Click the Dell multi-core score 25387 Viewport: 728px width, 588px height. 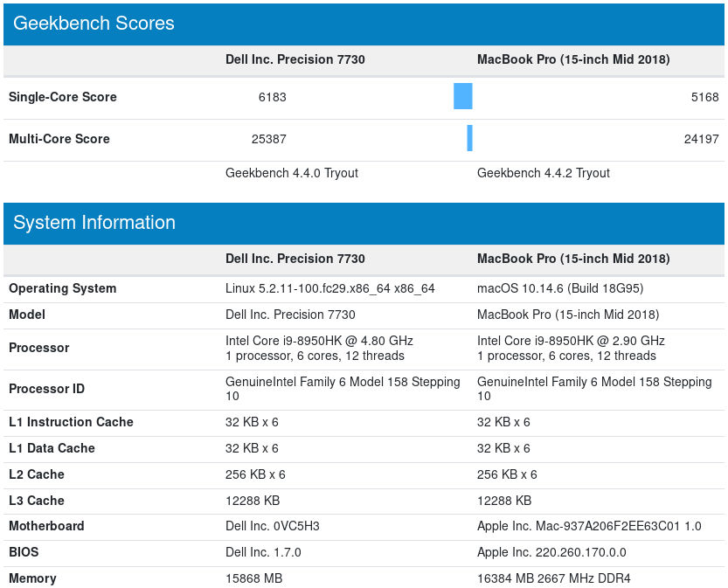(268, 139)
